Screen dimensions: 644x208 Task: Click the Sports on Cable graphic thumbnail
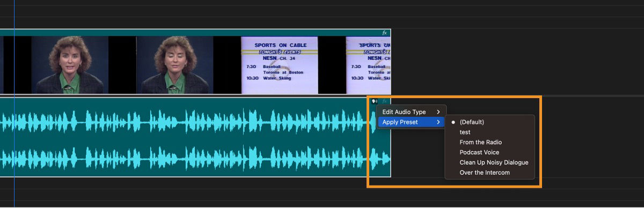(x=279, y=65)
